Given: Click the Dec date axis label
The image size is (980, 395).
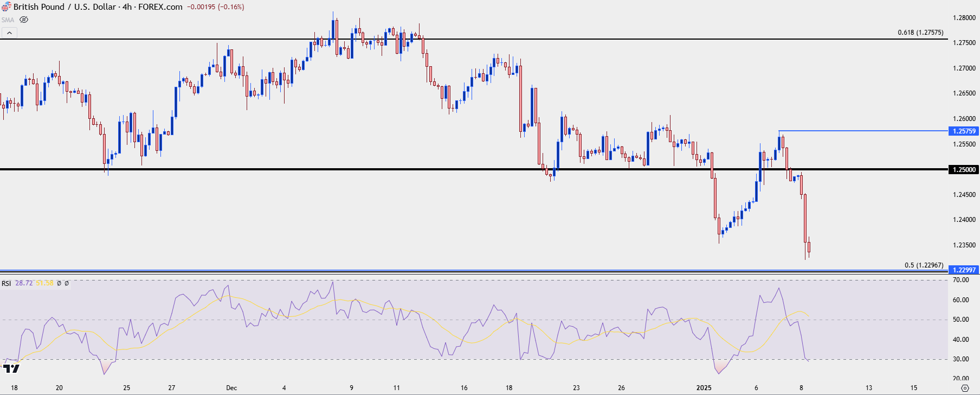Looking at the screenshot, I should tap(231, 388).
